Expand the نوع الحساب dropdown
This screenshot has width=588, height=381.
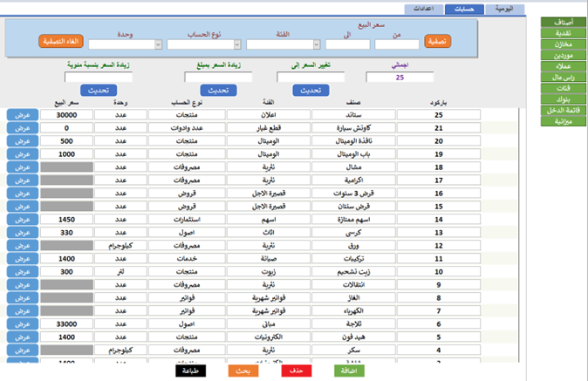pyautogui.click(x=237, y=44)
